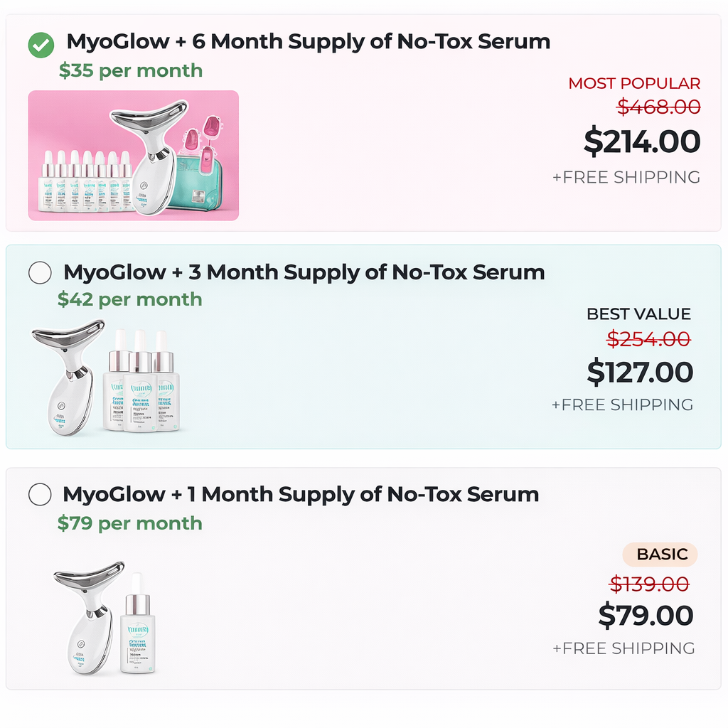Click the $127.00 price
Image resolution: width=728 pixels, height=728 pixels.
640,372
